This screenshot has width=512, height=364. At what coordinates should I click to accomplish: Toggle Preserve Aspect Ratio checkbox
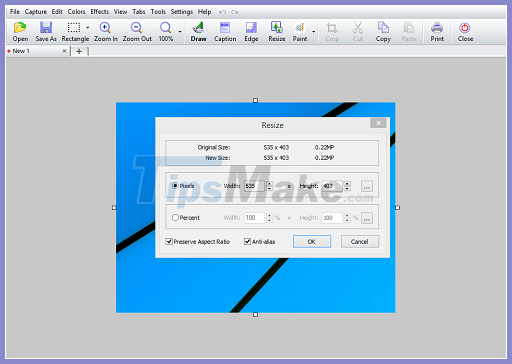click(x=169, y=241)
